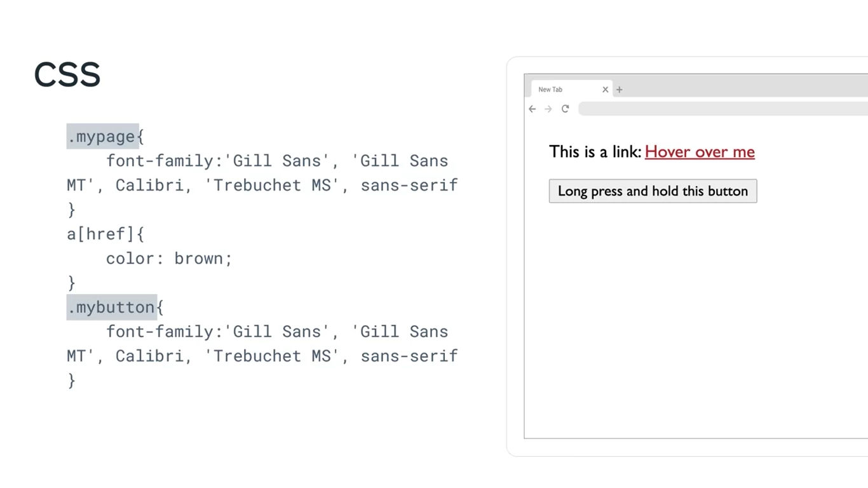868x488 pixels.
Task: Click the highlighted .mypage selector
Action: click(102, 137)
